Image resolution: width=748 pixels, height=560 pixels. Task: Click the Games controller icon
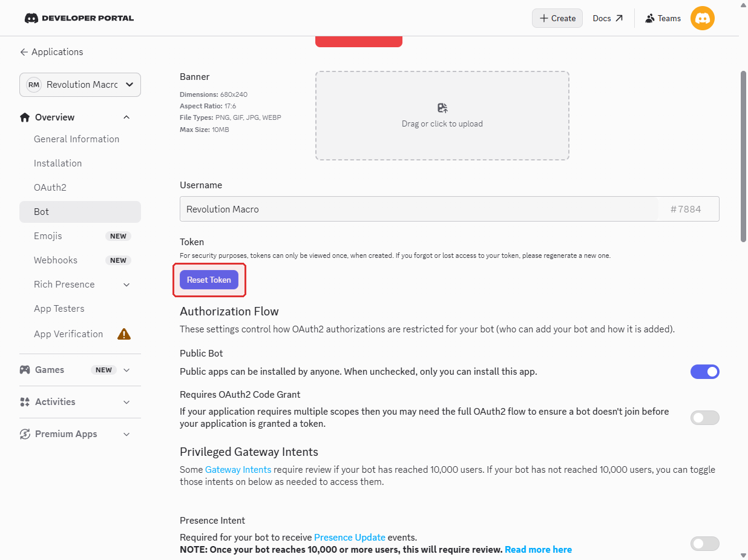(25, 370)
